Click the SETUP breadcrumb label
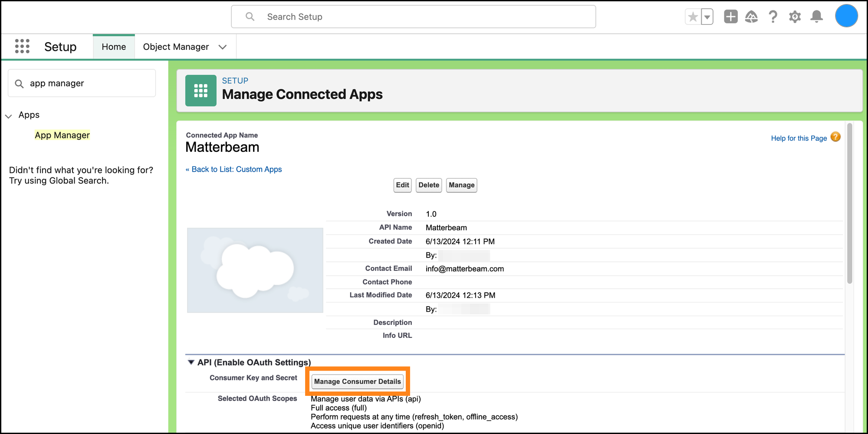This screenshot has width=868, height=434. (x=235, y=81)
